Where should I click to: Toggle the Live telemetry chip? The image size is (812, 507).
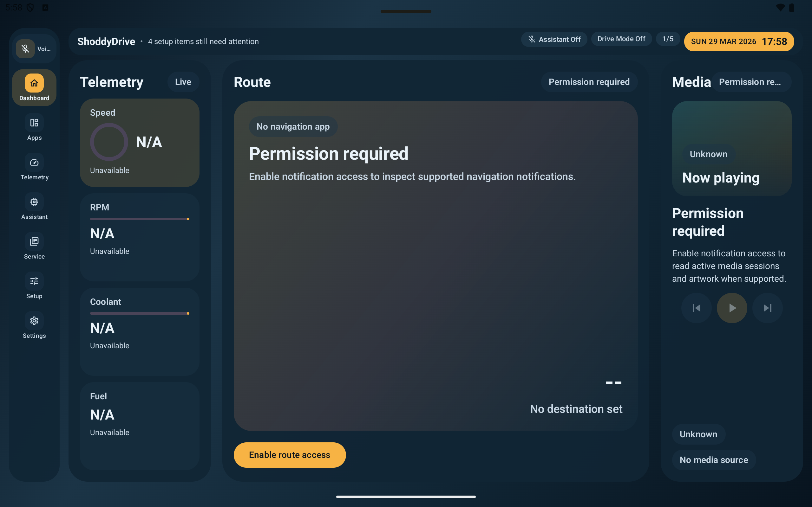point(183,82)
